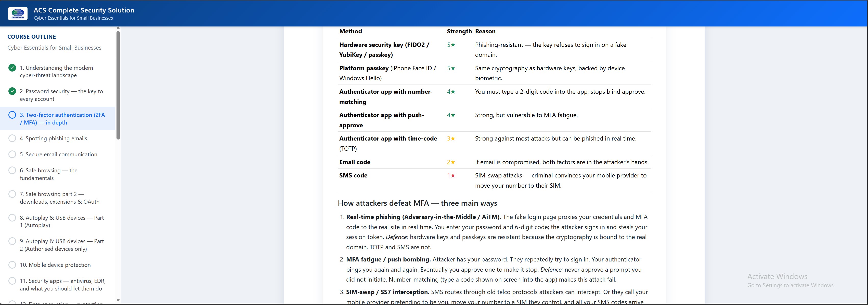Image resolution: width=868 pixels, height=305 pixels.
Task: Open the Security apps — antivirus, EDR lesson
Action: [63, 284]
